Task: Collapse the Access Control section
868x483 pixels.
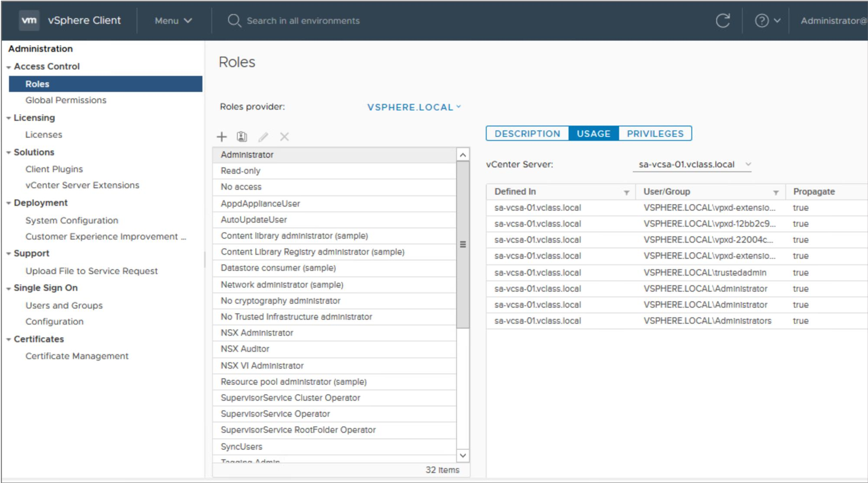Action: (8, 67)
